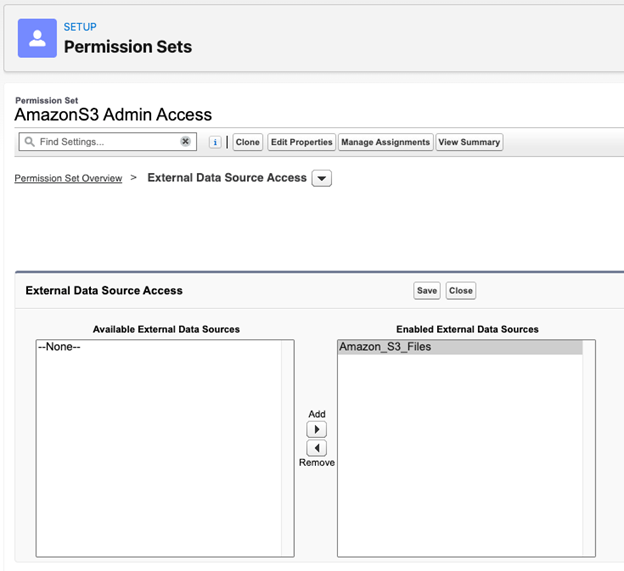
Task: Expand the External Data Source Access dropdown
Action: (322, 179)
